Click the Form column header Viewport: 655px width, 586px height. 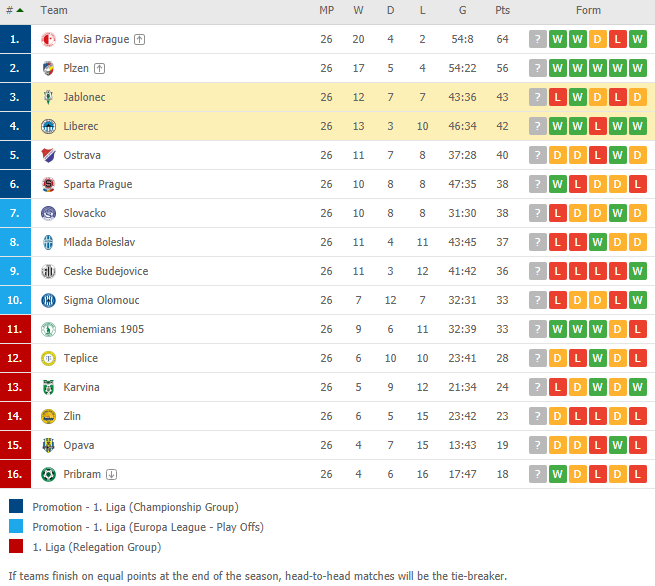588,10
